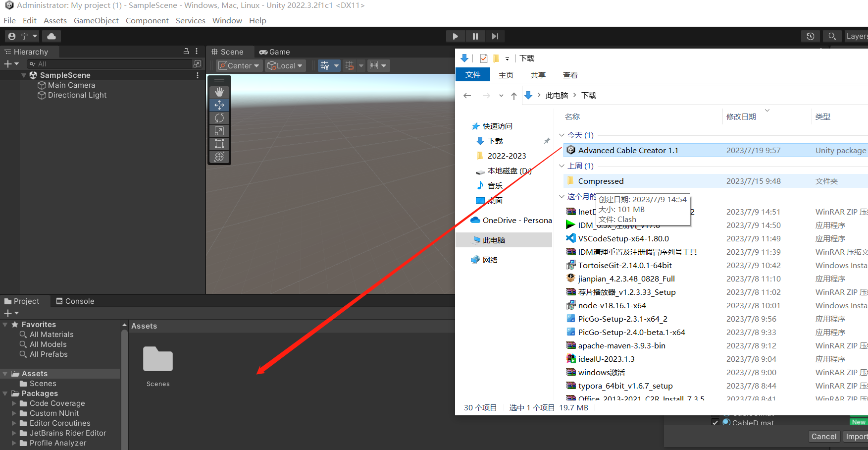The image size is (868, 450).
Task: Select the Rotate tool in Scene toolbar
Action: [219, 118]
